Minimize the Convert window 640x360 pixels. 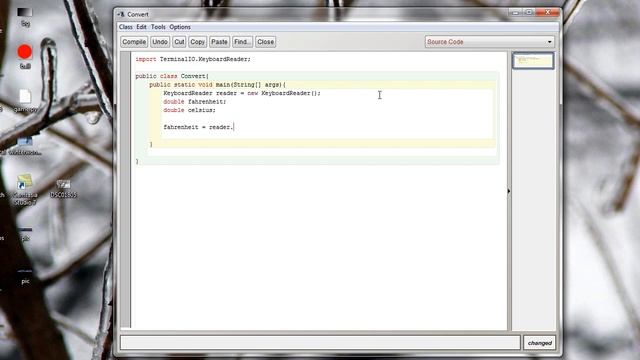coord(515,13)
